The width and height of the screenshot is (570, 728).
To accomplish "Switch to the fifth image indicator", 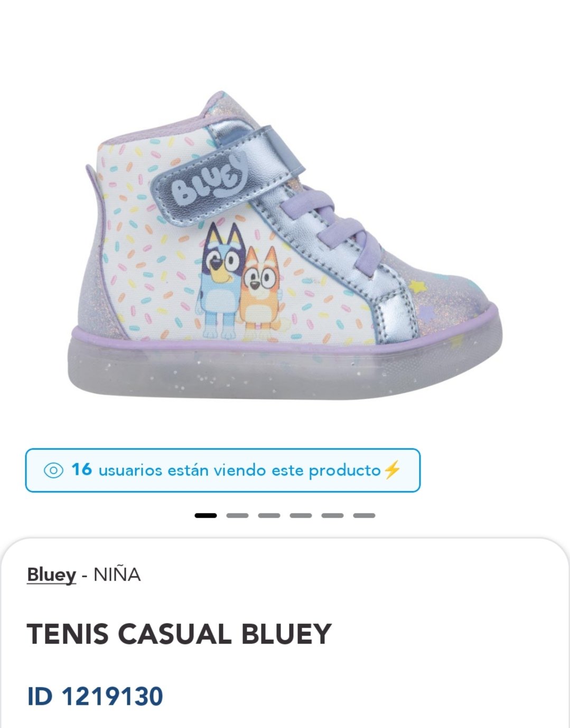I will 332,515.
